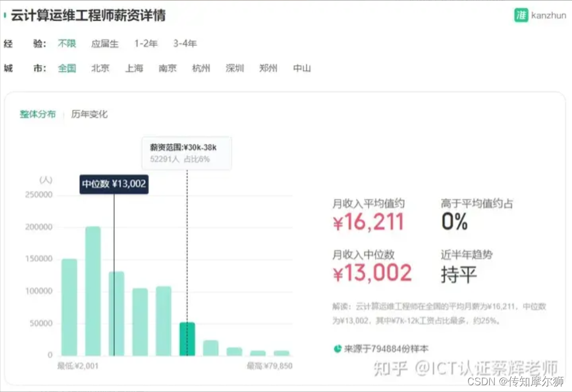Click the highlighted dark green 30k-38k bar

(187, 339)
